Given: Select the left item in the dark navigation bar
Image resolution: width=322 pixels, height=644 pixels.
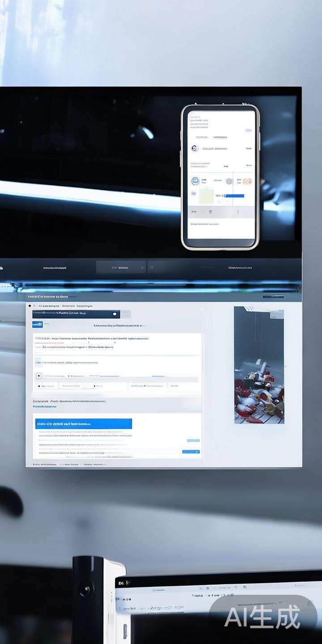Looking at the screenshot, I should coord(55,268).
